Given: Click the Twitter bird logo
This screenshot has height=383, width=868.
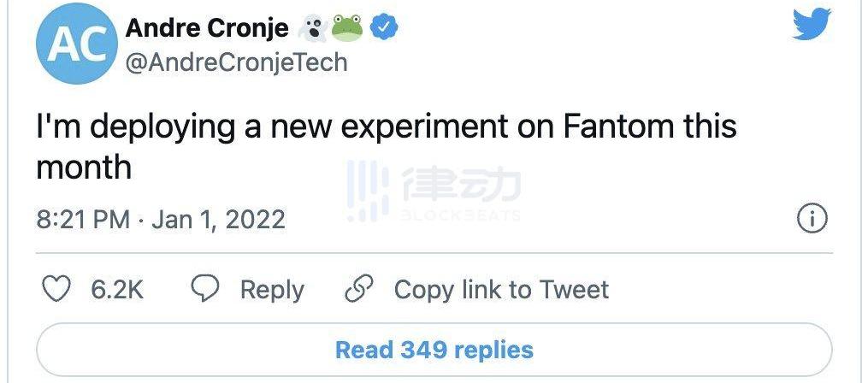Looking at the screenshot, I should (x=811, y=25).
